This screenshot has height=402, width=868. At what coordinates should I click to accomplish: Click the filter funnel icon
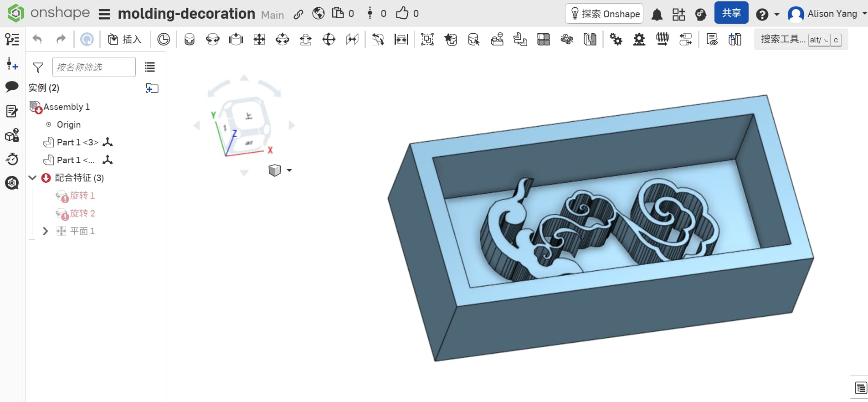[x=38, y=68]
